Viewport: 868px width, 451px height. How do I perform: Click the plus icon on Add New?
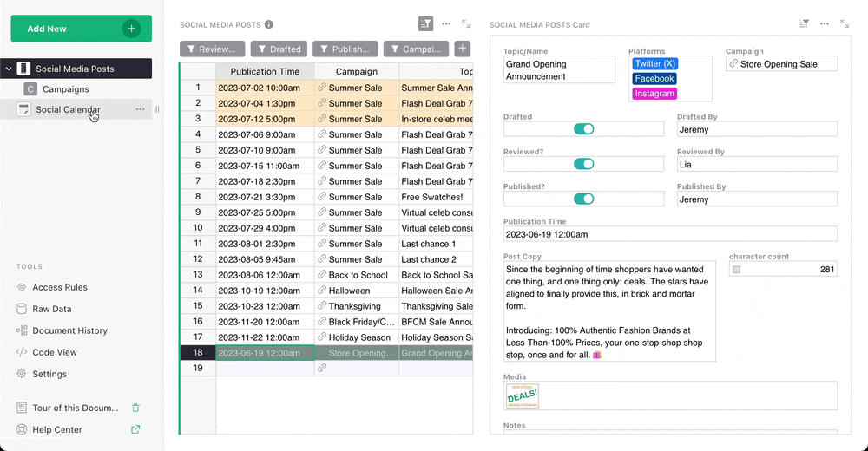(132, 29)
